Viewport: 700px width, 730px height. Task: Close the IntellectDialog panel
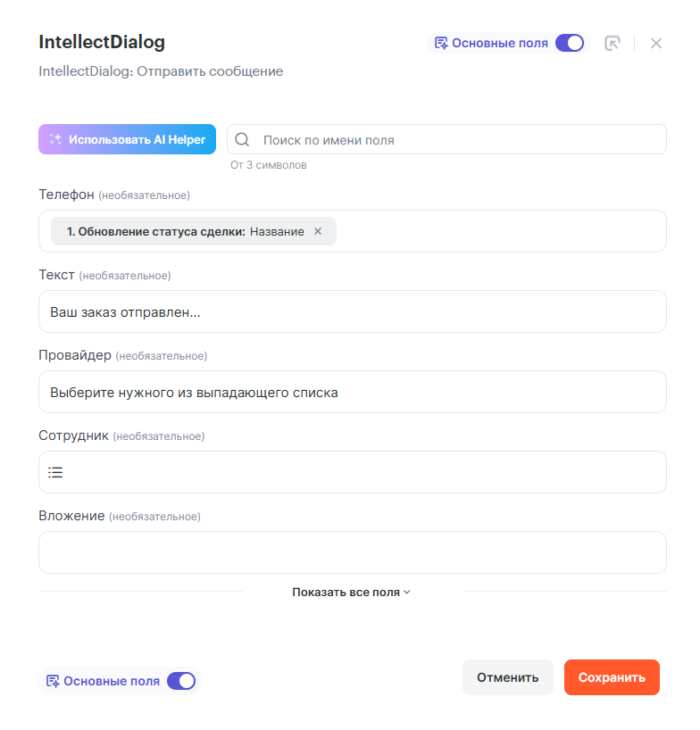coord(656,43)
